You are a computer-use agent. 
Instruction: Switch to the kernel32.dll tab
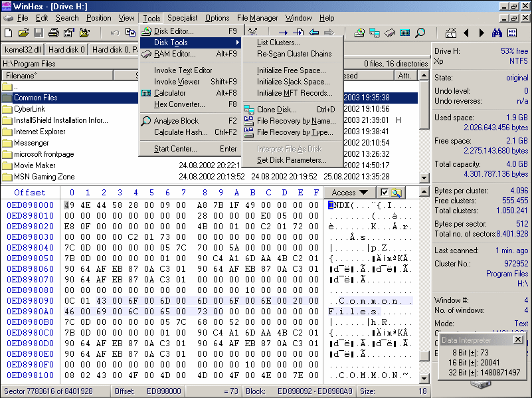[23, 47]
